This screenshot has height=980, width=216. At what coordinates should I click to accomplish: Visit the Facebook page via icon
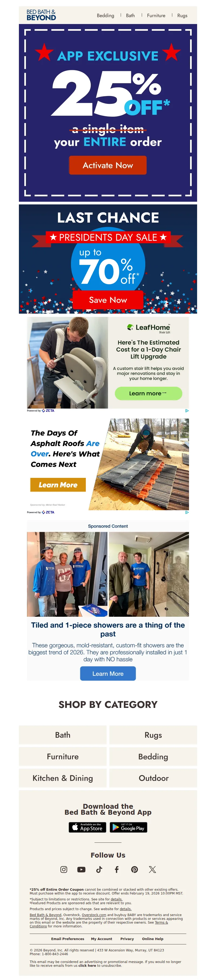point(117,869)
